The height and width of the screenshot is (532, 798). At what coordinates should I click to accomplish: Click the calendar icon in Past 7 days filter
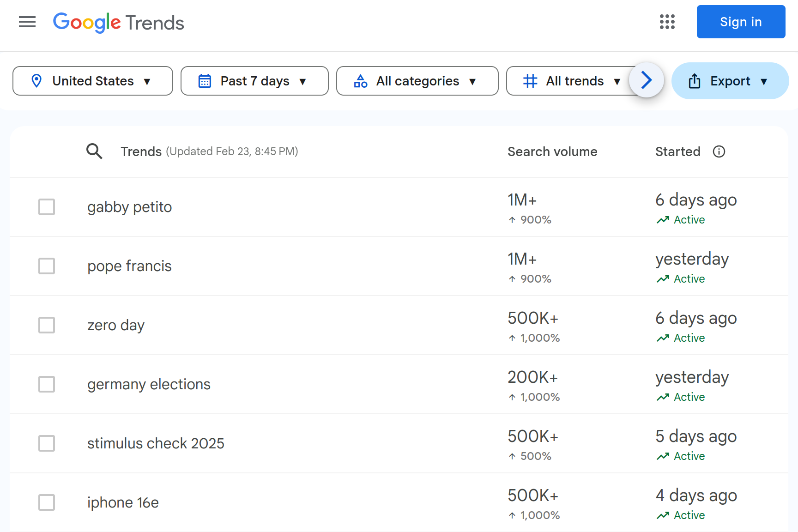[205, 81]
